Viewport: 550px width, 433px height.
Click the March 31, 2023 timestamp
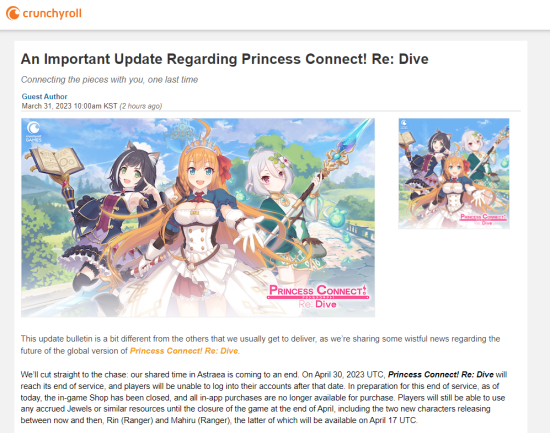69,106
